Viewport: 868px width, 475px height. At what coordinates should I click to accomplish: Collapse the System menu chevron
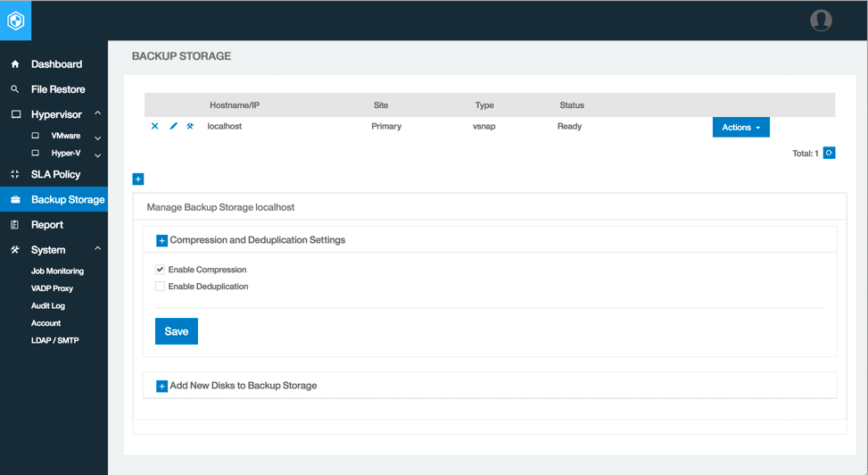pyautogui.click(x=97, y=248)
